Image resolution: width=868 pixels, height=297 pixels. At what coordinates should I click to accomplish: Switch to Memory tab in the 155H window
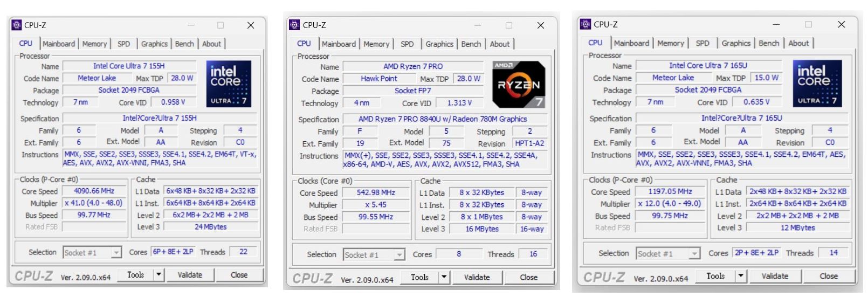(x=94, y=44)
